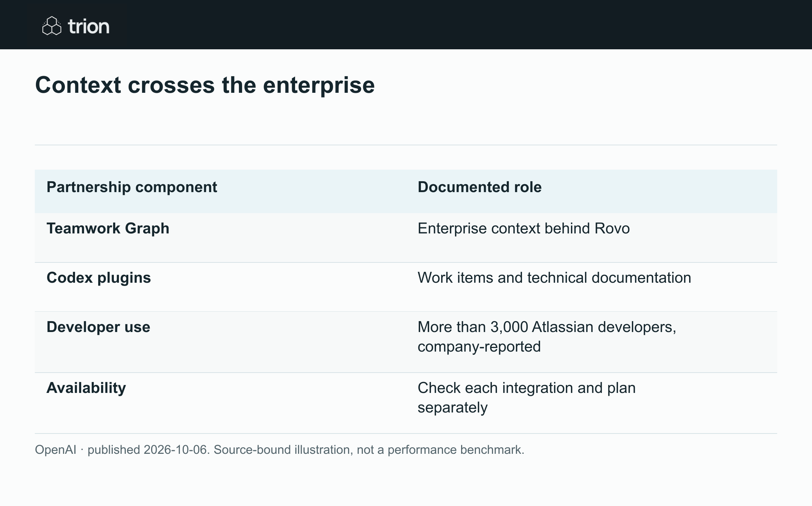Click Work items and technical documentation cell

pos(554,278)
